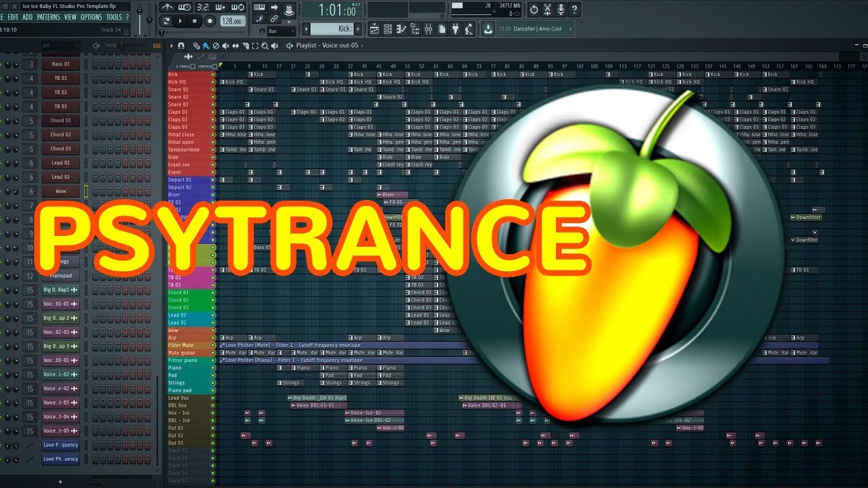Viewport: 868px width, 488px height.
Task: Select the Paint brush tool in Playlist
Action: (x=205, y=45)
